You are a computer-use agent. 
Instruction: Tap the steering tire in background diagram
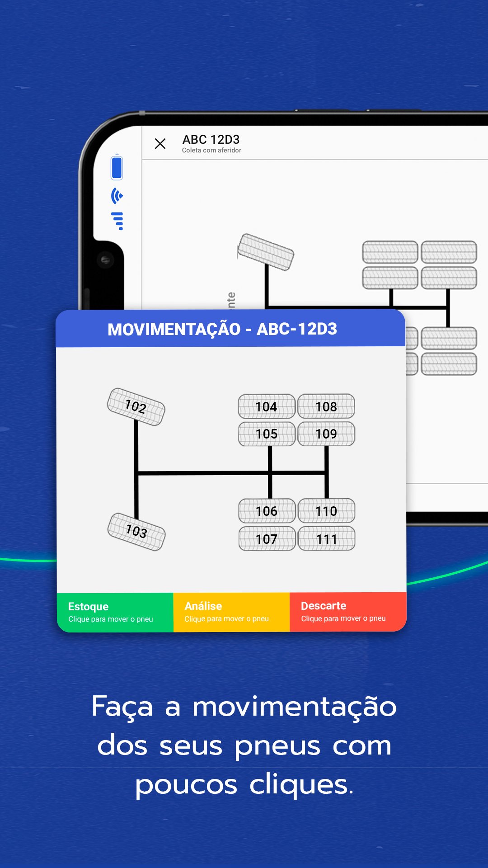coord(266,252)
